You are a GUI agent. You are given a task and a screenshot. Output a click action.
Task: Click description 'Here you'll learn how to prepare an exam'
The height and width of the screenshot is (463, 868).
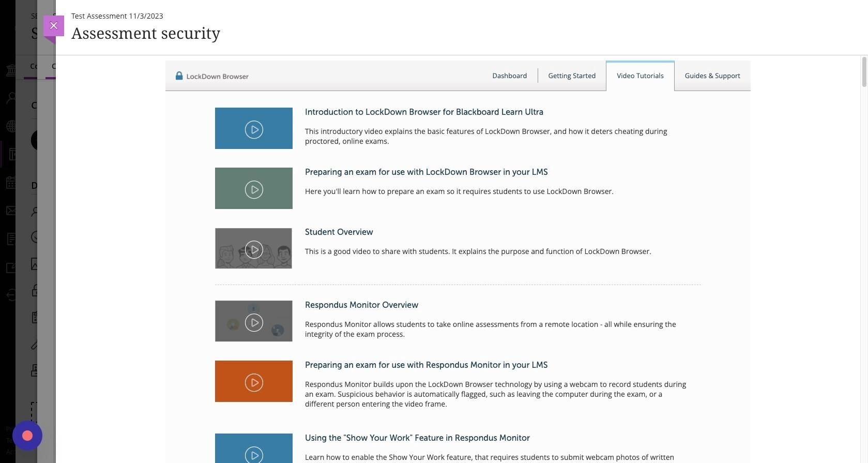[x=459, y=191]
